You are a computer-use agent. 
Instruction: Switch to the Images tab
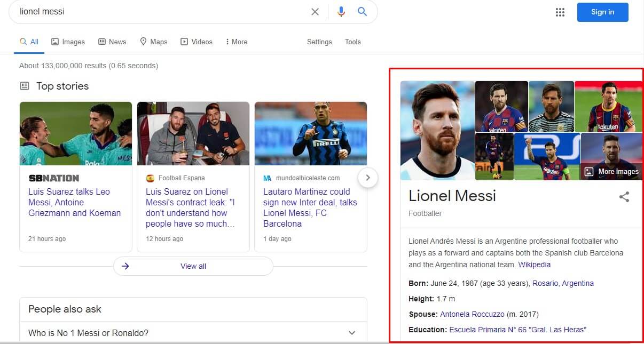coord(68,42)
